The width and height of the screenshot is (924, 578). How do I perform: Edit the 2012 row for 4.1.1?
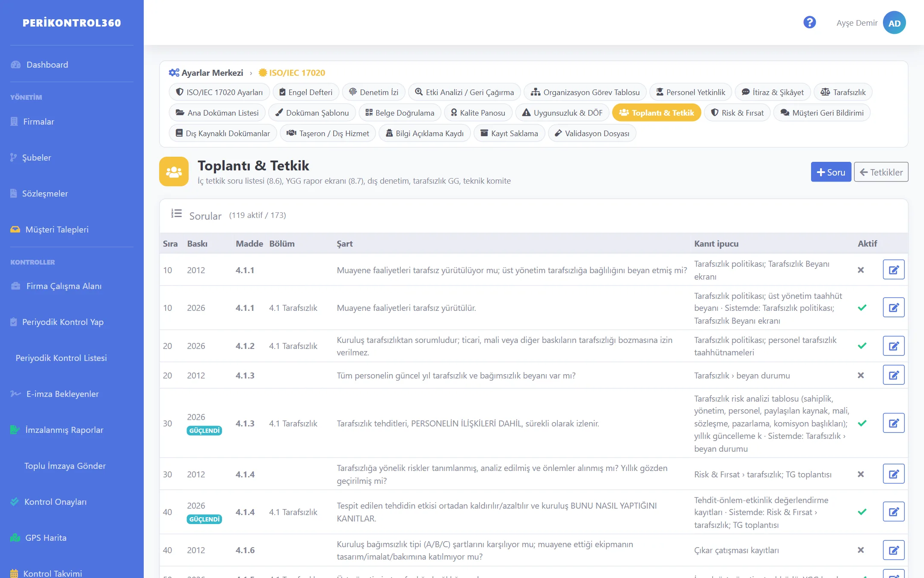(x=894, y=270)
